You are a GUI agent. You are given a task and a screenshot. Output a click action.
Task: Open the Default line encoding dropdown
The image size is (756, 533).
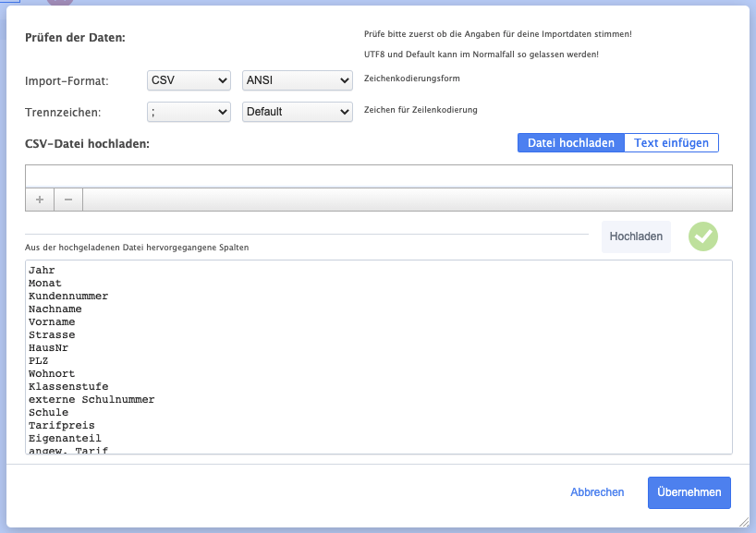point(297,112)
